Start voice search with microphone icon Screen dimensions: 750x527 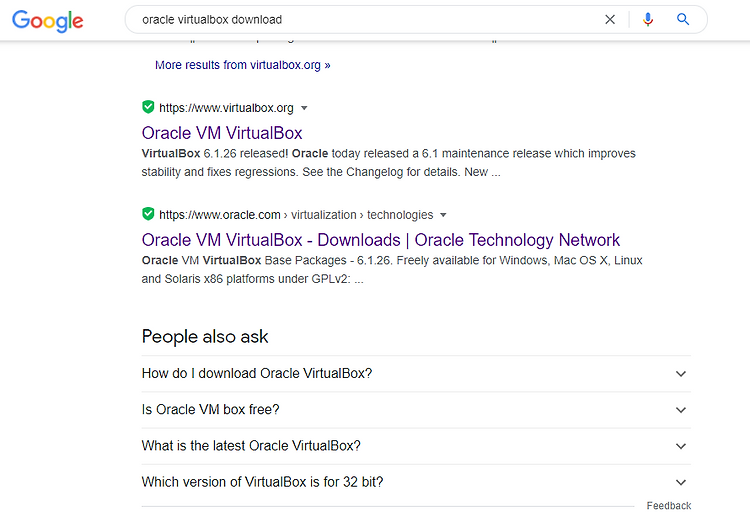648,20
